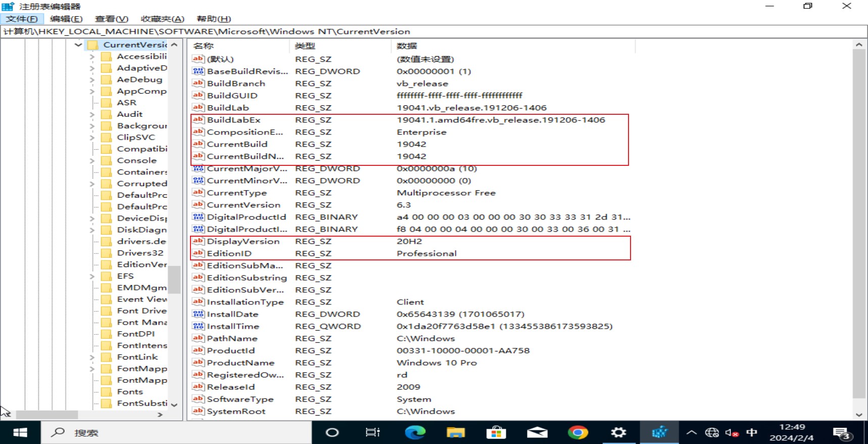Select the PathName value entry
The width and height of the screenshot is (868, 444).
click(232, 338)
